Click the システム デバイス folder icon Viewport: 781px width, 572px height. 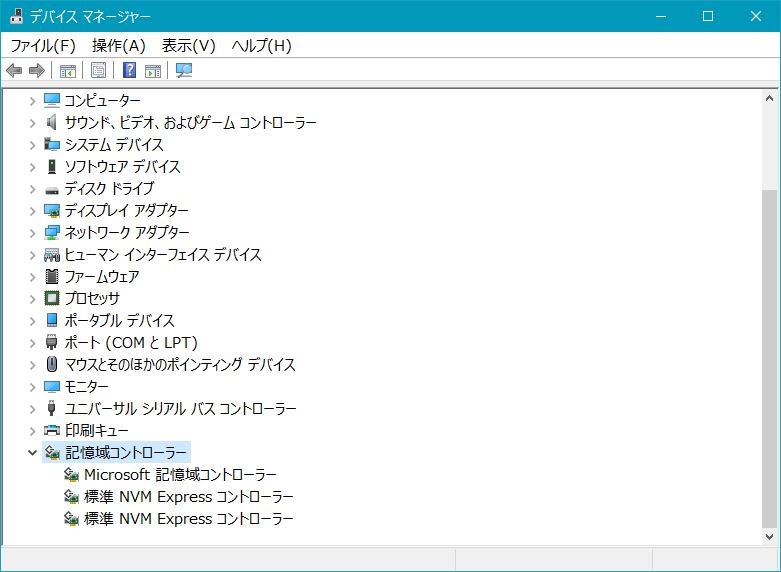coord(52,144)
